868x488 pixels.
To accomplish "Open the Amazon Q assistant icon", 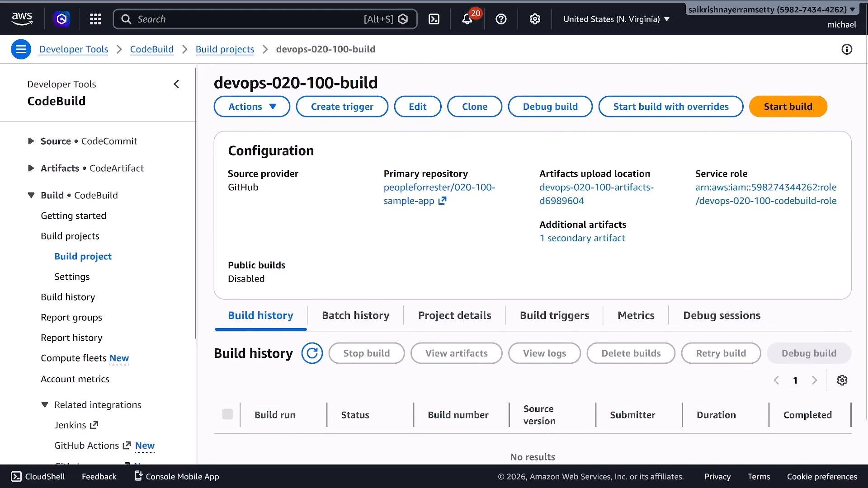I will point(62,19).
